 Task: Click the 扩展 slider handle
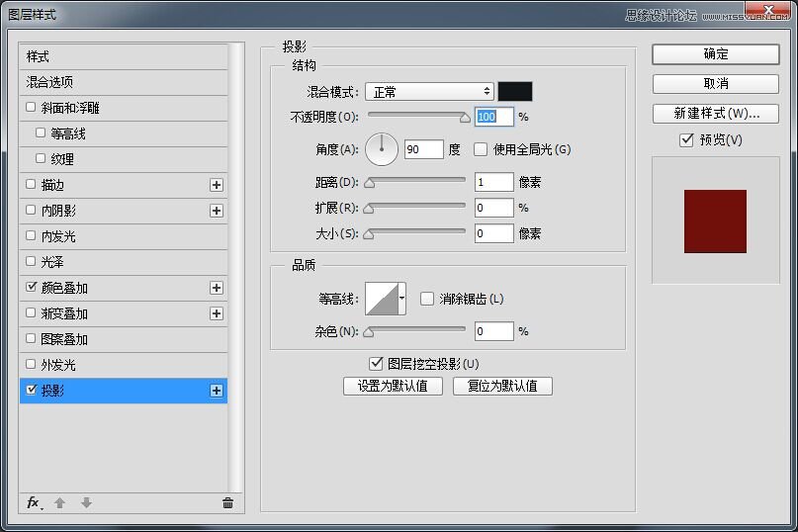tap(370, 209)
